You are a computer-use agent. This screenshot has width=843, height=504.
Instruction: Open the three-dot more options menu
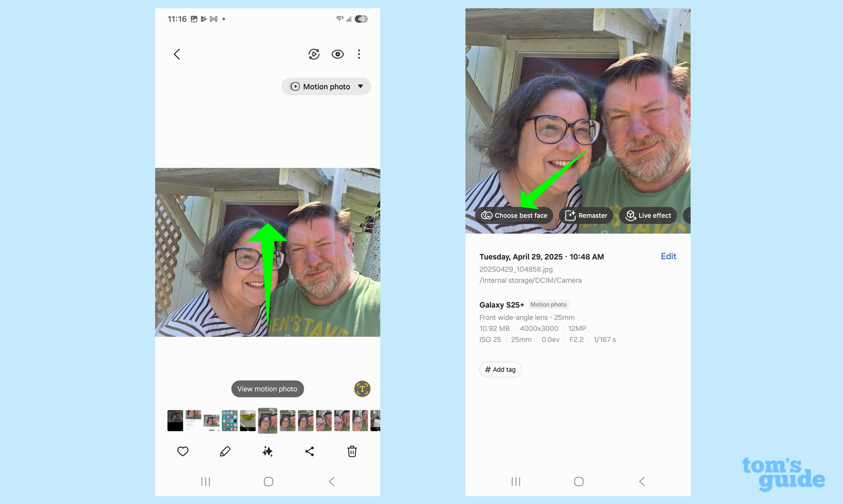coord(359,54)
